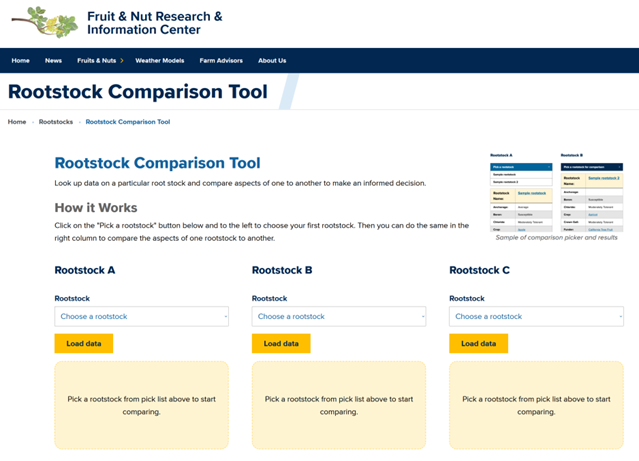
Task: Click the Rootstock A placeholder info box
Action: (141, 405)
